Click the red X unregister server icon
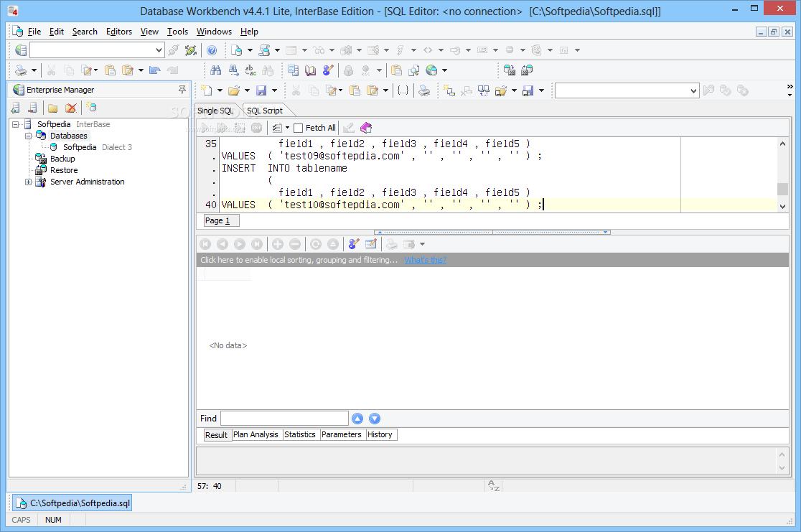This screenshot has height=532, width=801. click(71, 108)
